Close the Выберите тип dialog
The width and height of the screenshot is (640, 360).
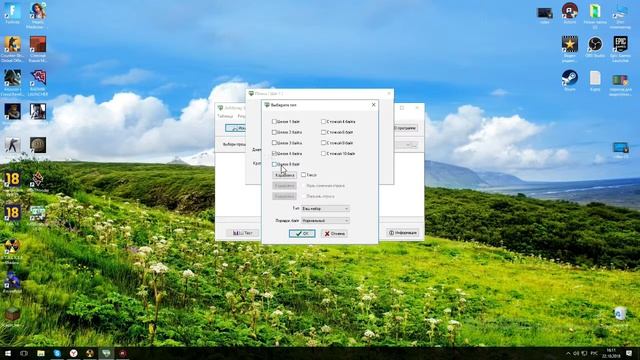click(373, 105)
